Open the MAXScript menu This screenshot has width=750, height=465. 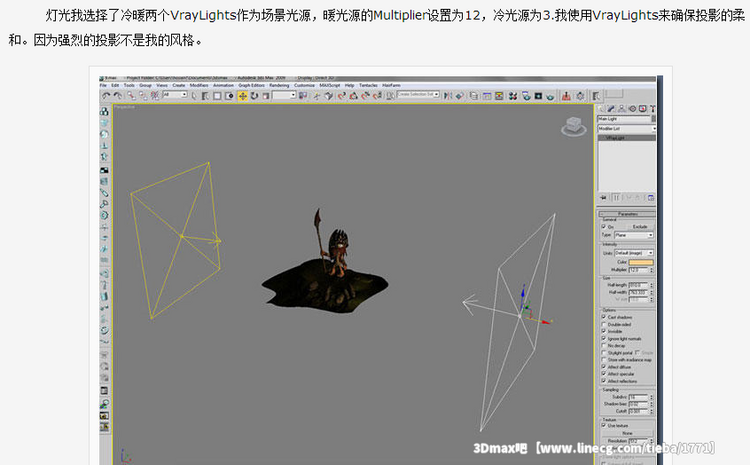pos(330,85)
